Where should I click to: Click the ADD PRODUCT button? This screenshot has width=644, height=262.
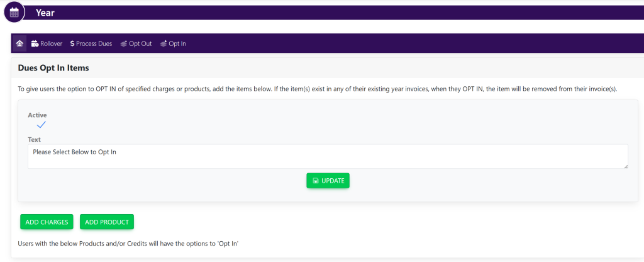[x=107, y=222]
